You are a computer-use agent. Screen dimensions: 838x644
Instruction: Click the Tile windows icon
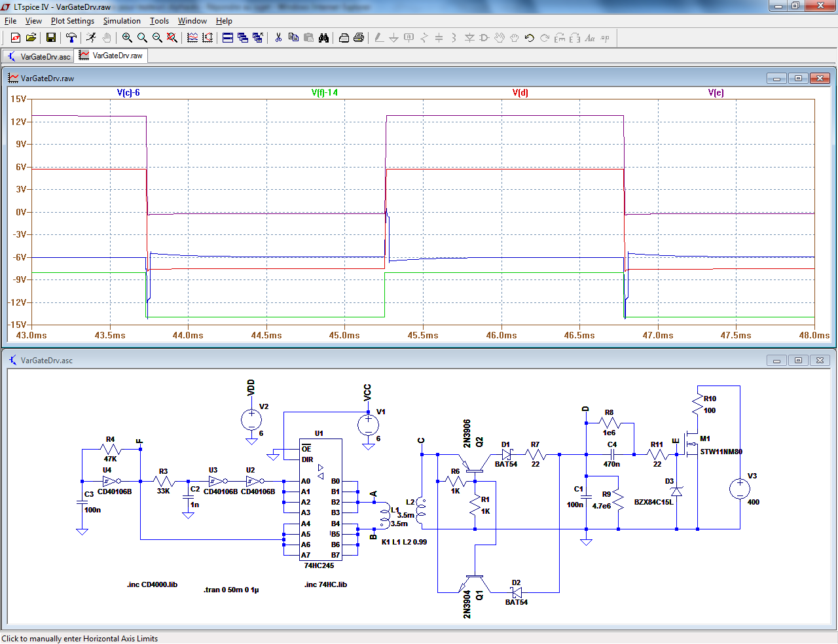[228, 38]
